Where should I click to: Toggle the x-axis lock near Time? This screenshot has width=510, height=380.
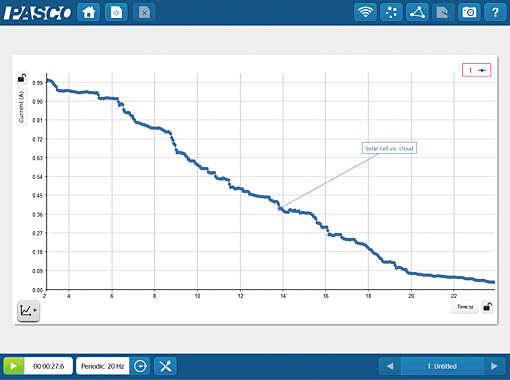click(487, 307)
